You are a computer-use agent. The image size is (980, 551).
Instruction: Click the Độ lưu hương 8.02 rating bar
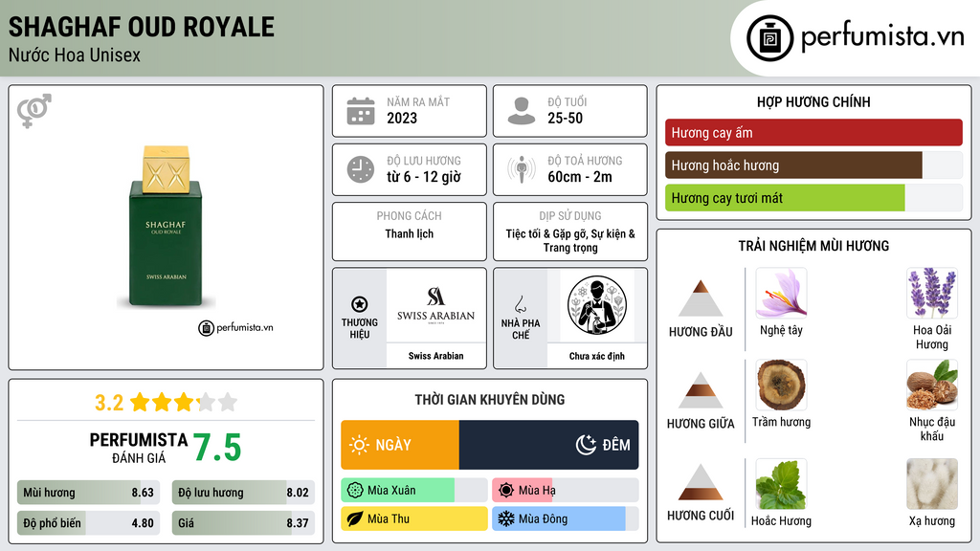(243, 493)
